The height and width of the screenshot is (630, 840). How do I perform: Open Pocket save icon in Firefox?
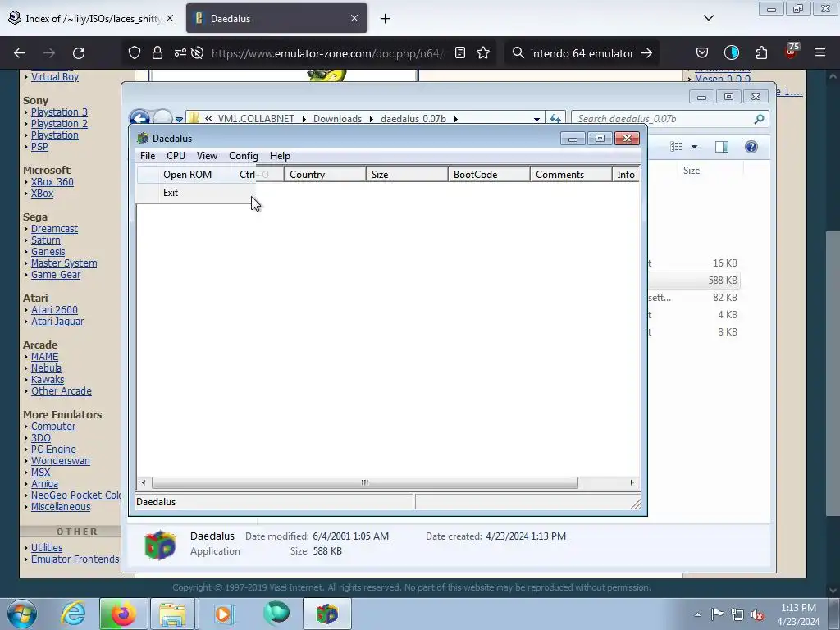[x=702, y=53]
